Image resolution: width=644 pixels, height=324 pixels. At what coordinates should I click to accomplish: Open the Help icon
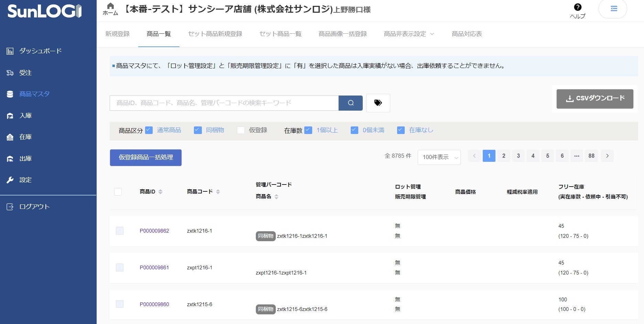[x=578, y=11]
